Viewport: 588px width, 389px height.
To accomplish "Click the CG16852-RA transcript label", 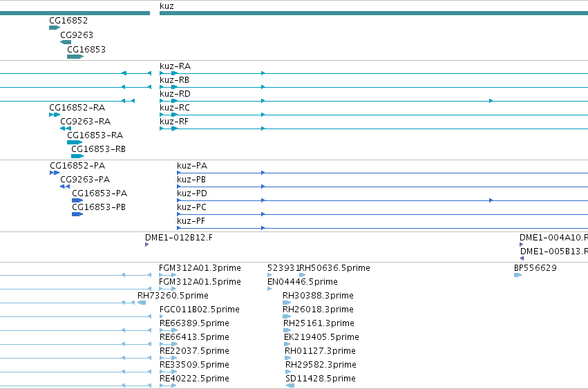I will pos(77,108).
